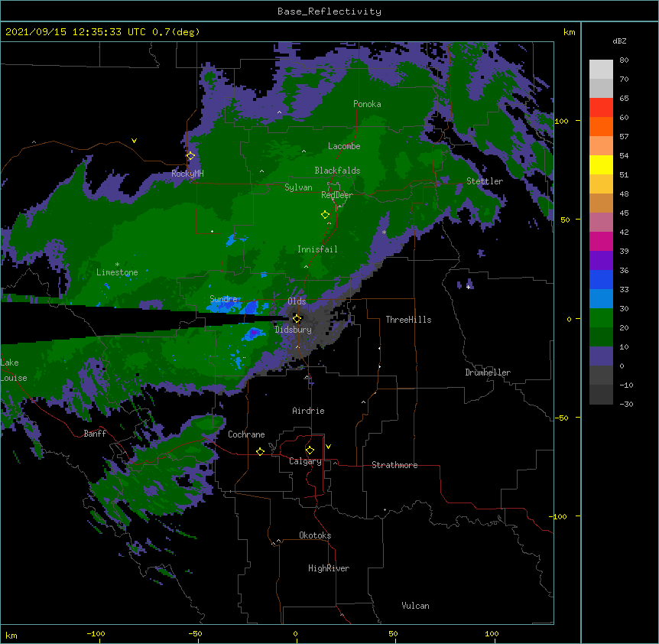Click the Okotoks town label
This screenshot has height=644, width=659.
click(x=315, y=535)
